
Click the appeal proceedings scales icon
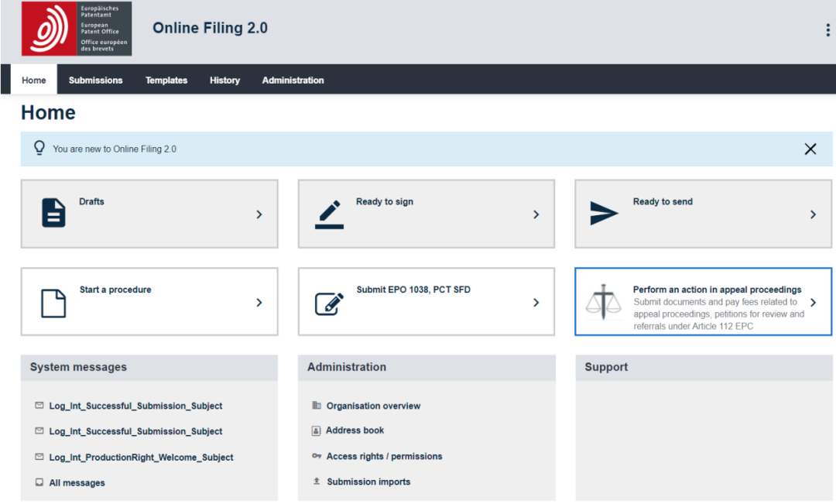click(x=604, y=302)
